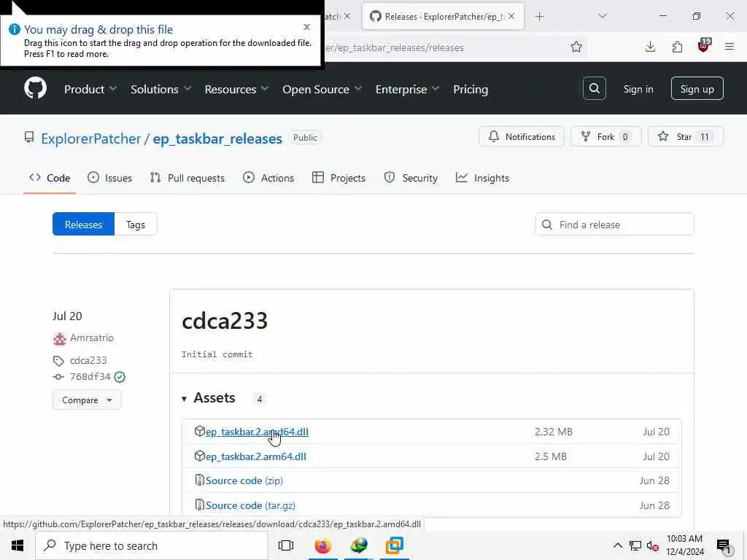The image size is (747, 560).
Task: Fork the repository
Action: tap(605, 136)
